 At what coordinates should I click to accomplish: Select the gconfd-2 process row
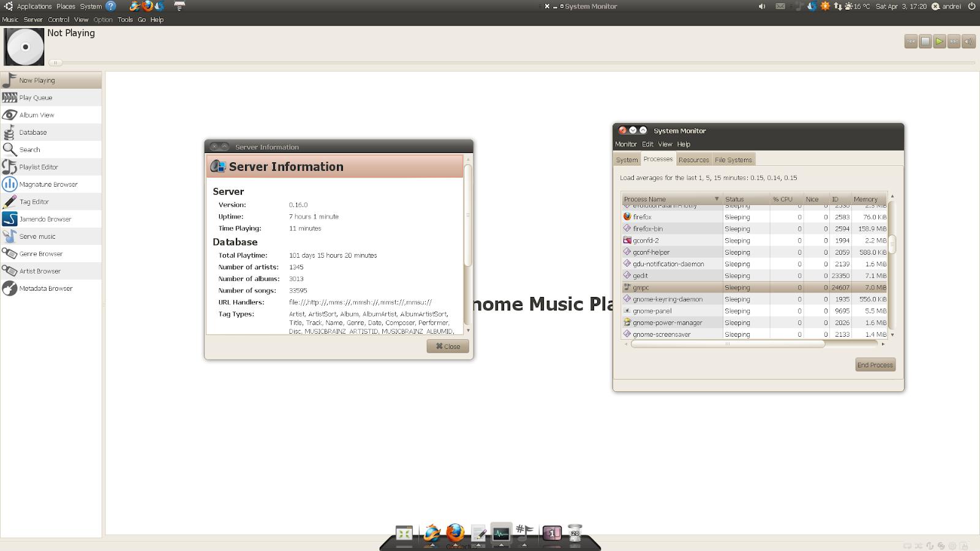pos(755,241)
